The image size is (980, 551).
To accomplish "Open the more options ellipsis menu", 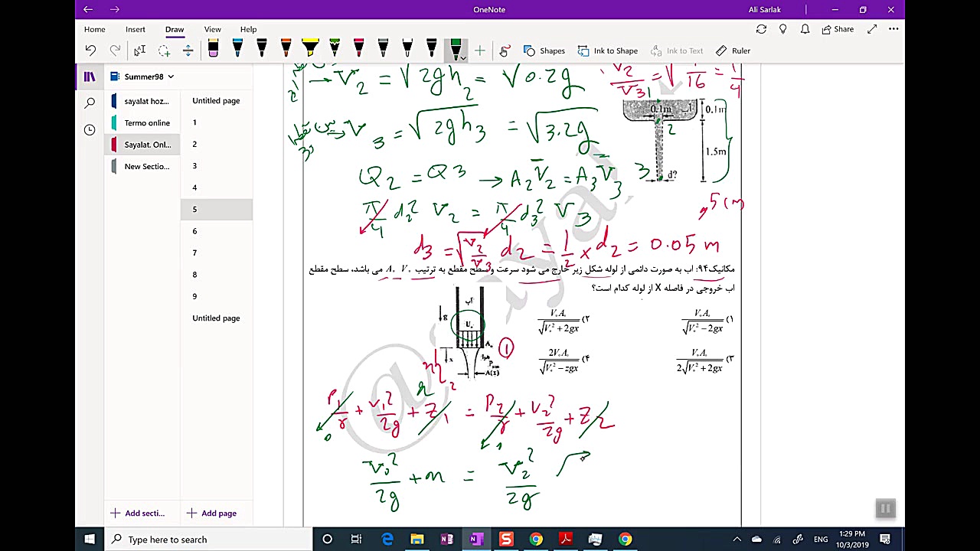I will (893, 29).
